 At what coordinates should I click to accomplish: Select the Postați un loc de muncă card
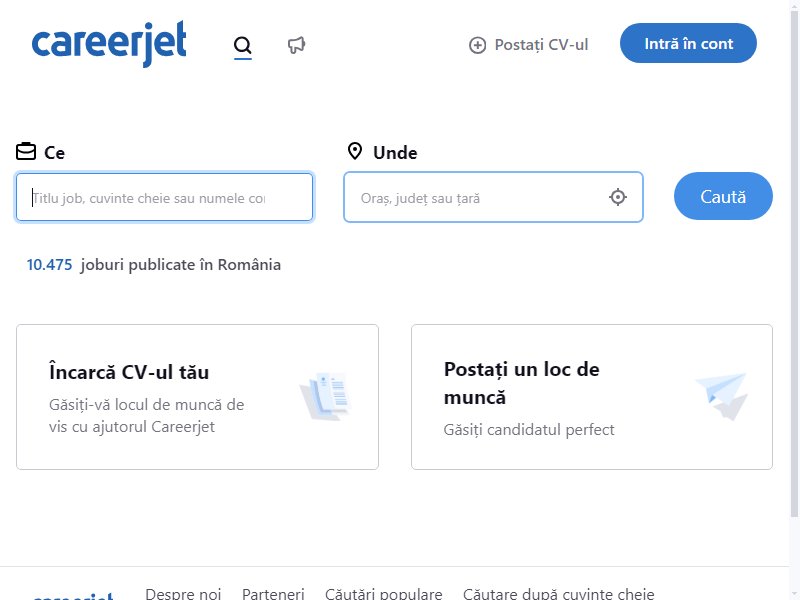(x=592, y=397)
